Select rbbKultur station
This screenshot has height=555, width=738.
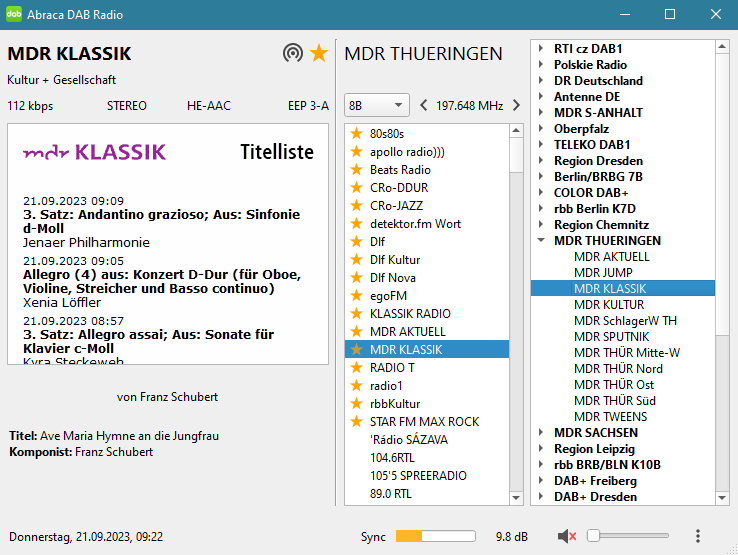[x=427, y=403]
